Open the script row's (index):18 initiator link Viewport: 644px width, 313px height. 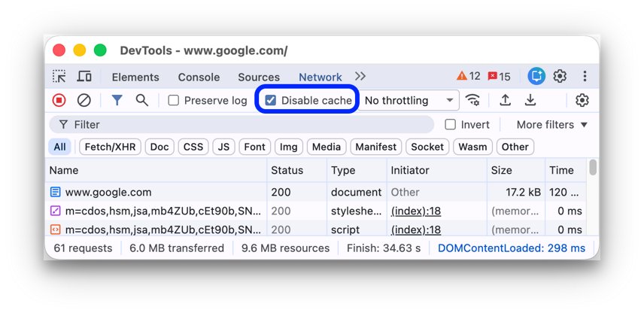[415, 230]
